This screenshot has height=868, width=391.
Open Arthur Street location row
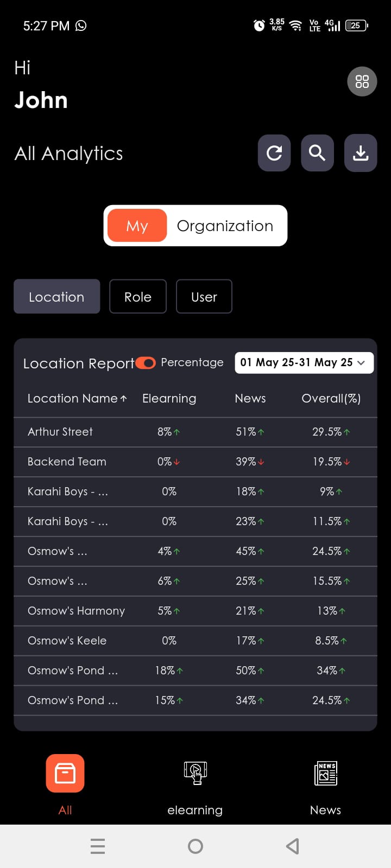60,432
